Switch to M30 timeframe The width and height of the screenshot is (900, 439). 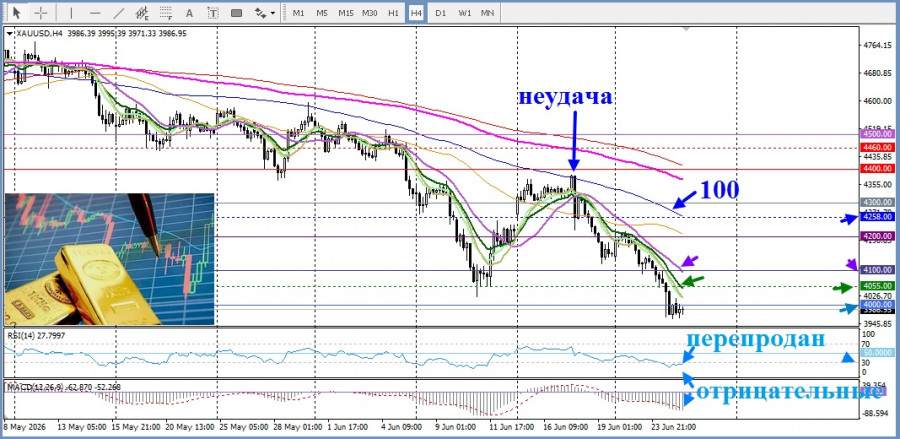click(x=370, y=13)
